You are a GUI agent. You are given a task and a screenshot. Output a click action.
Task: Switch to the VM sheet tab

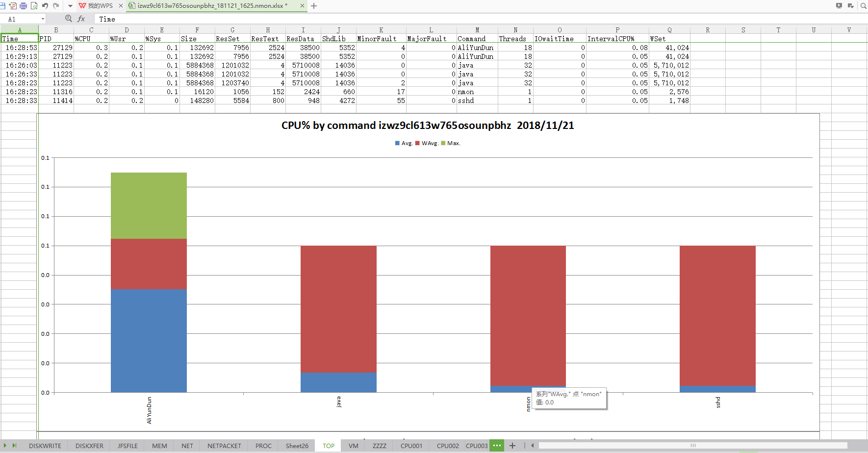[x=354, y=446]
